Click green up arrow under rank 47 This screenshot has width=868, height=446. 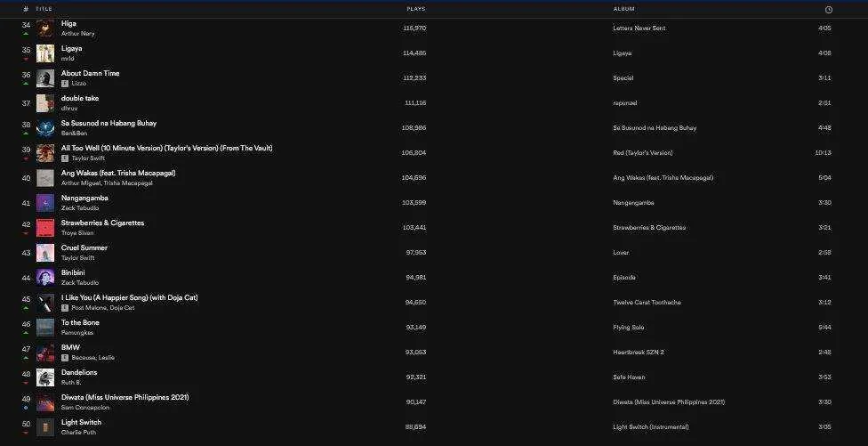(26, 358)
